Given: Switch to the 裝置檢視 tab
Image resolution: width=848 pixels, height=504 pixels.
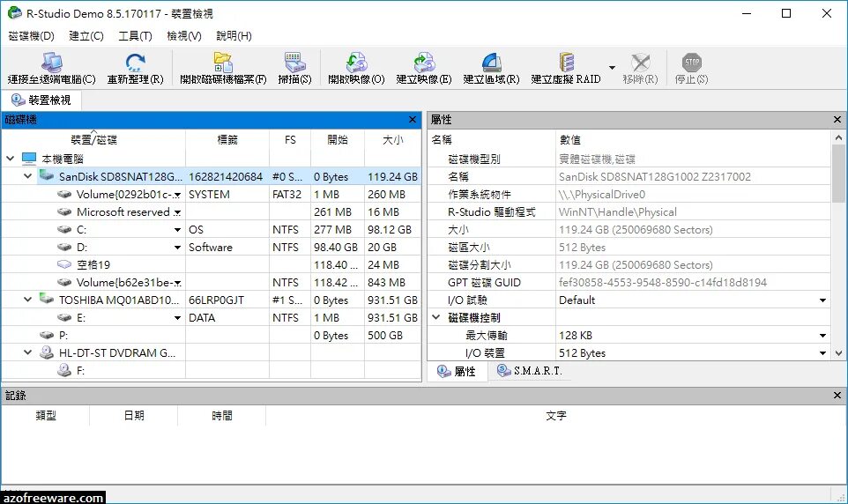Looking at the screenshot, I should pyautogui.click(x=41, y=100).
